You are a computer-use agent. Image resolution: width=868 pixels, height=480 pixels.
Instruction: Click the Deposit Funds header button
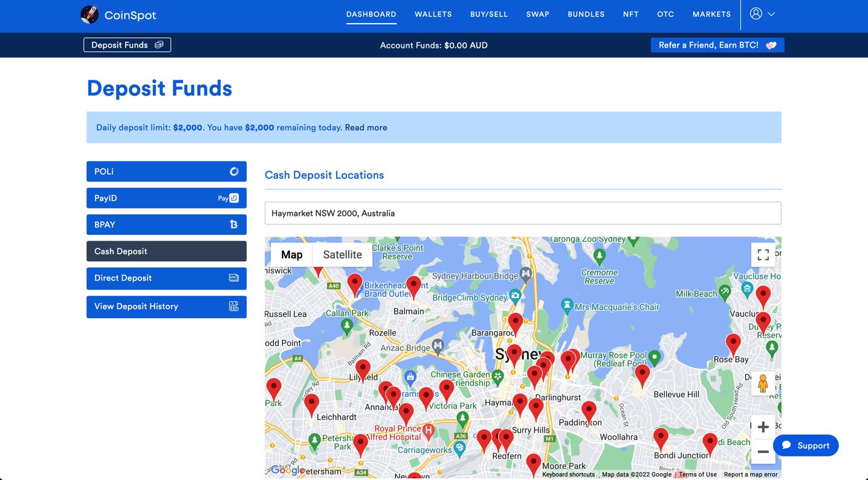tap(127, 45)
